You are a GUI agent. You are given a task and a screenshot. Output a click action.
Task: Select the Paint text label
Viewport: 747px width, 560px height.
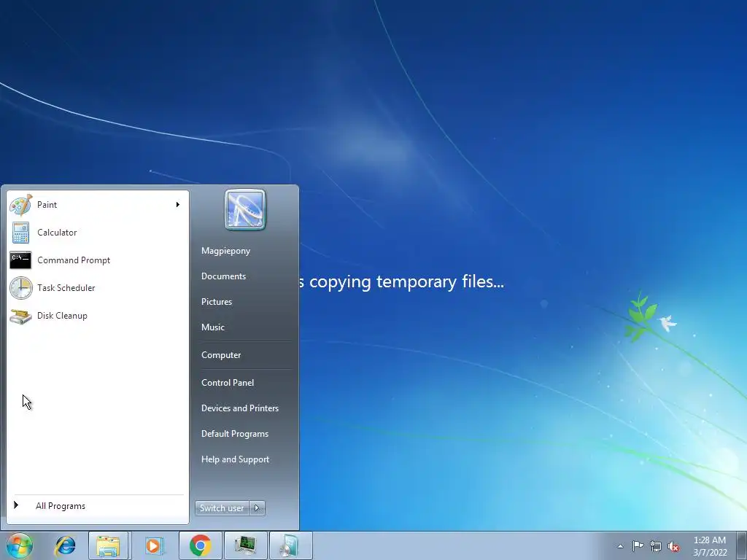pos(47,205)
